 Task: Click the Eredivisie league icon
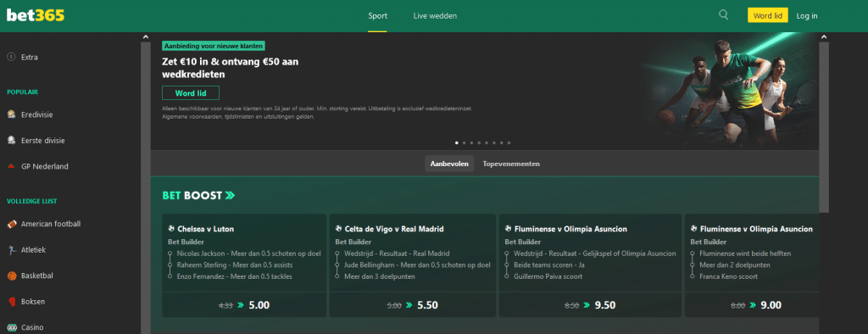pyautogui.click(x=11, y=114)
